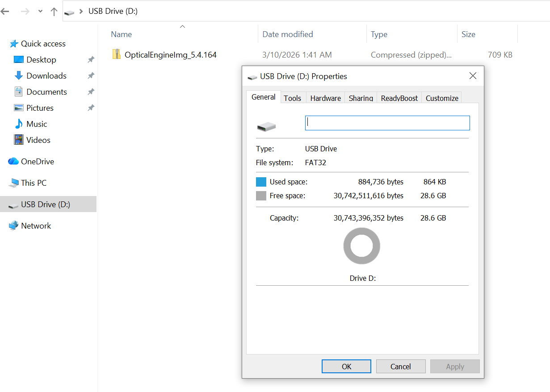The width and height of the screenshot is (550, 392).
Task: Sort files by the Name column header
Action: [122, 34]
